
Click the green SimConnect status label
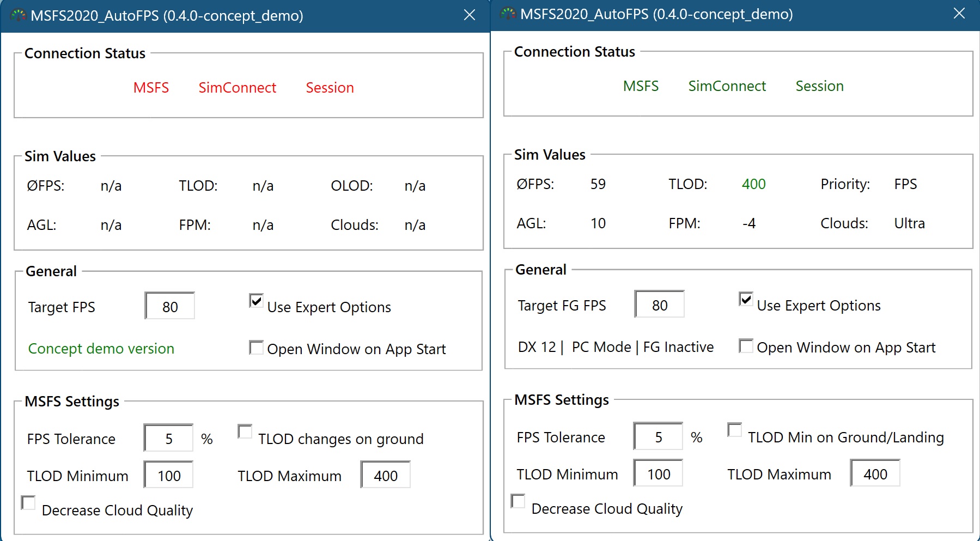tap(727, 86)
